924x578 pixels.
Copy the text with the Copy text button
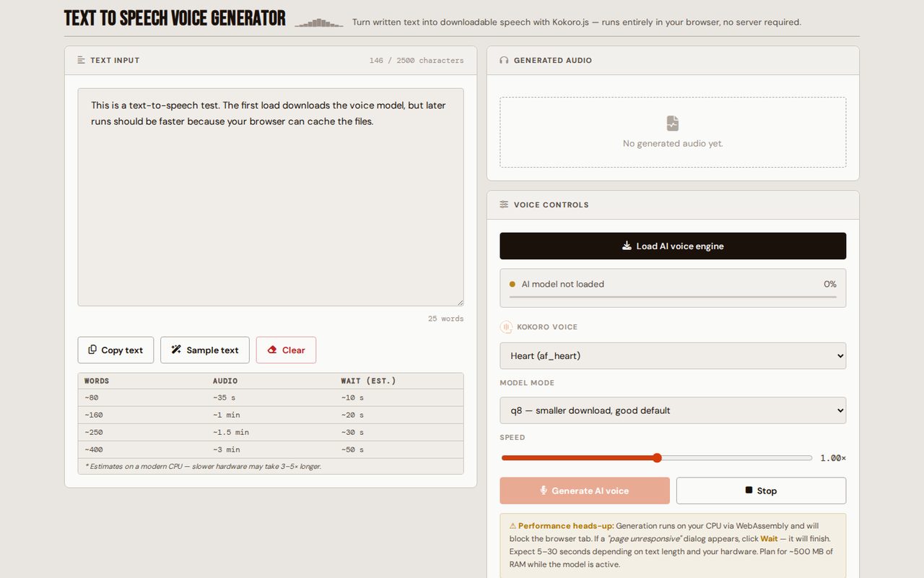coord(115,350)
